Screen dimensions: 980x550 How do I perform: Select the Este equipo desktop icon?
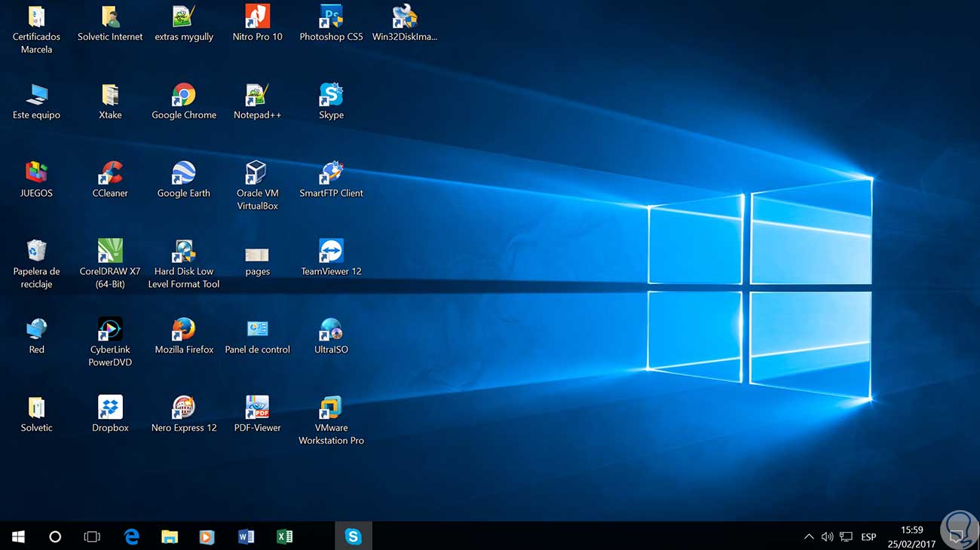pyautogui.click(x=36, y=102)
